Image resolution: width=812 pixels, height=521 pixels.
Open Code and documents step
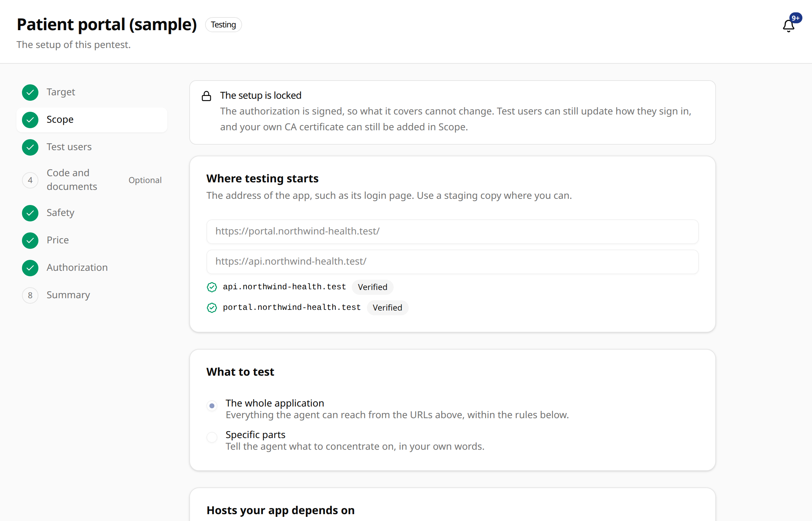pyautogui.click(x=92, y=180)
